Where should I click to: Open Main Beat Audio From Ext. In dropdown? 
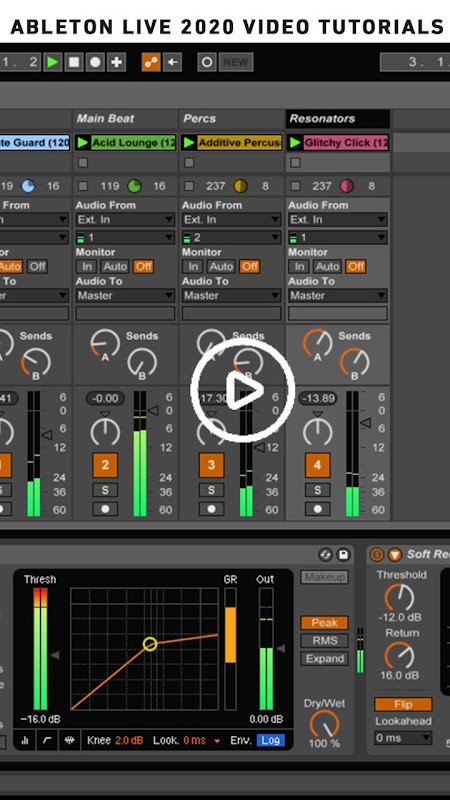tap(126, 220)
